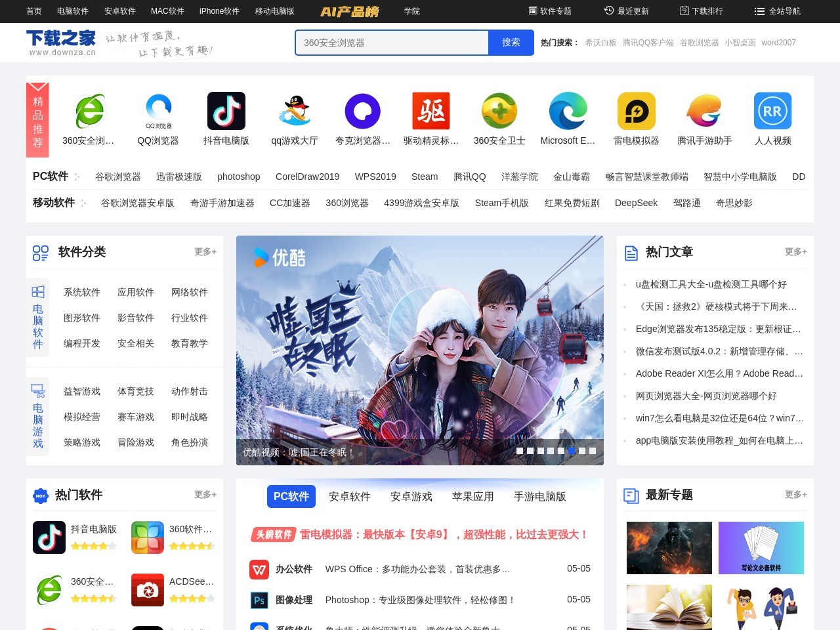This screenshot has width=840, height=630.
Task: Open the 雷电模拟器 yellow icon
Action: (636, 111)
